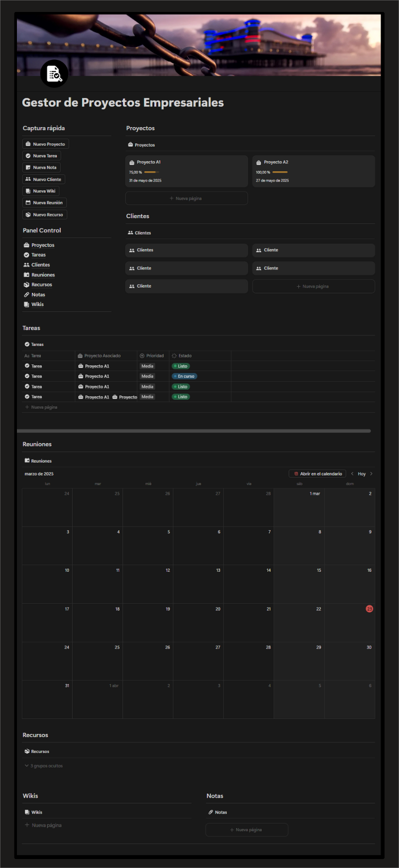The height and width of the screenshot is (868, 399).
Task: Select the Clientes database view tab
Action: pyautogui.click(x=140, y=233)
